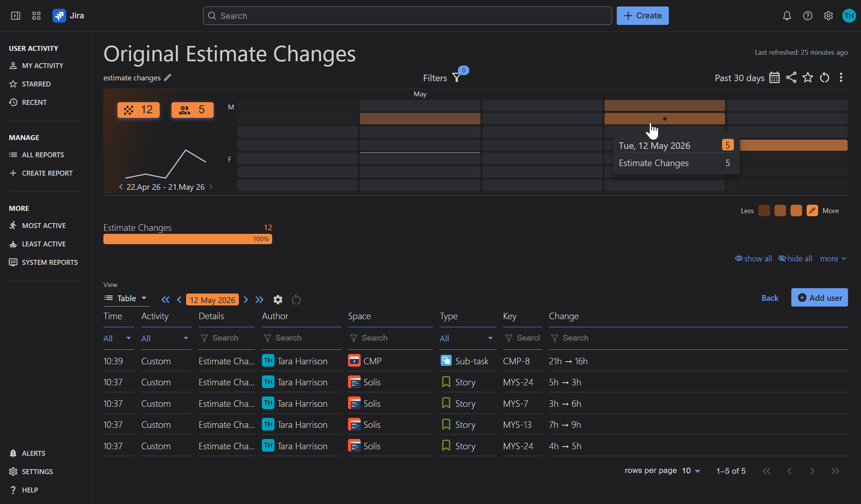Click the Jira logo
This screenshot has height=504, width=861.
pos(68,16)
